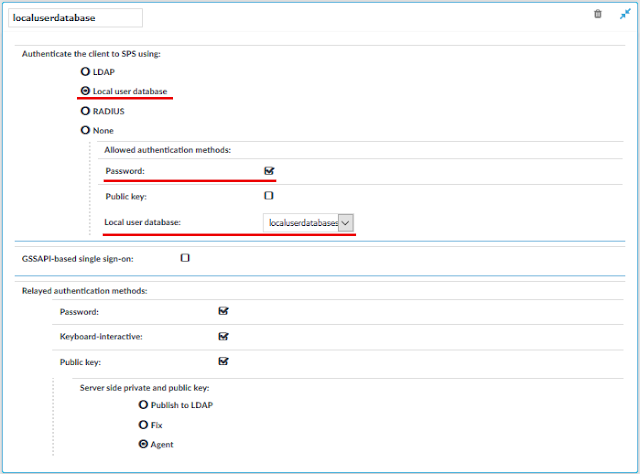Enable GSSAPI-based single sign-on checkbox

[x=185, y=258]
